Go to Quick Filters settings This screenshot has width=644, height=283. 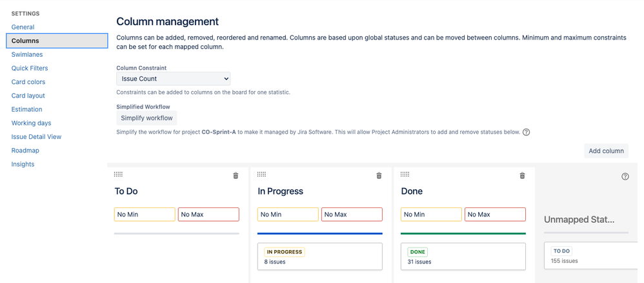tap(30, 68)
